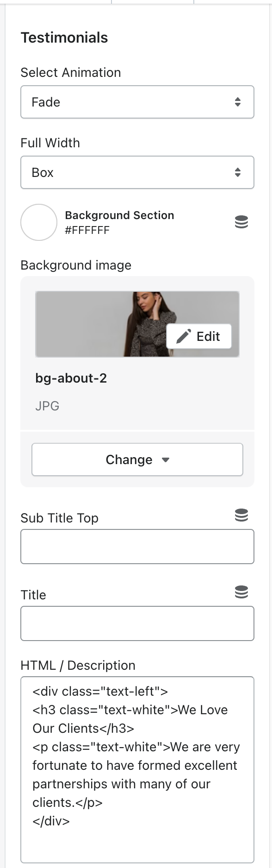Click dynamic source icon next to Title

241,592
